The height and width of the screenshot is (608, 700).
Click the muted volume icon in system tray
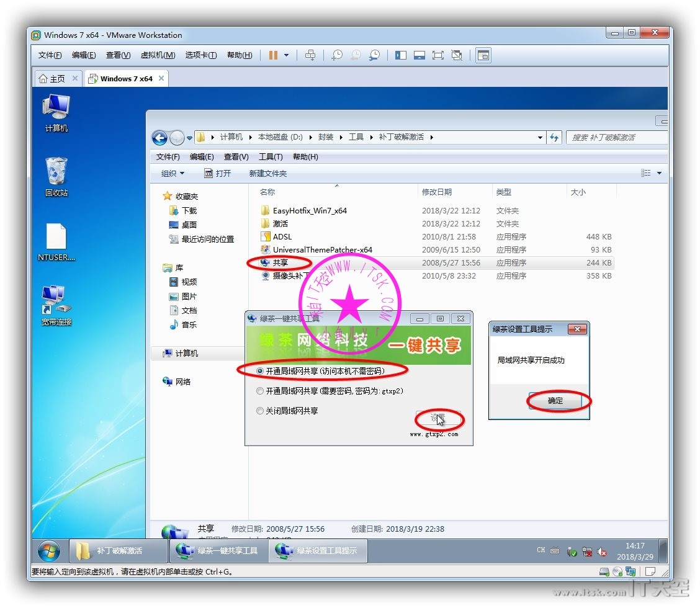(601, 552)
